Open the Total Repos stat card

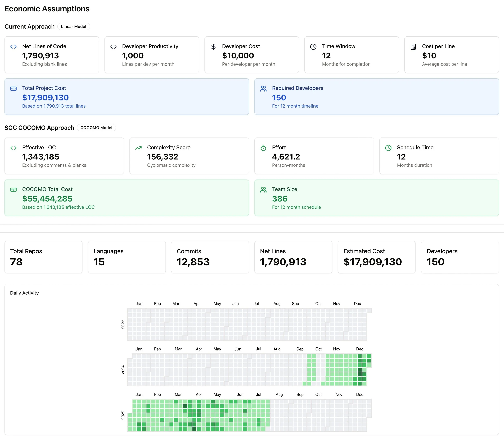coord(44,257)
